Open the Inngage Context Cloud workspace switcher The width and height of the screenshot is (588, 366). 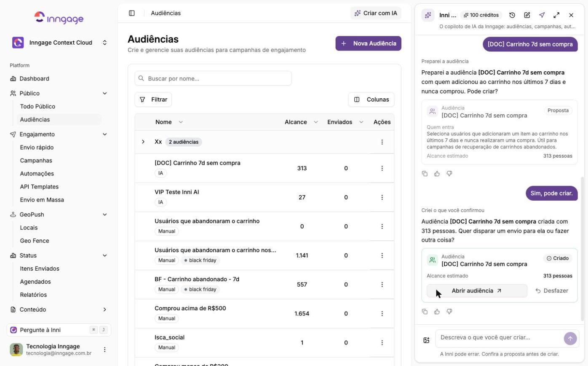click(x=59, y=43)
